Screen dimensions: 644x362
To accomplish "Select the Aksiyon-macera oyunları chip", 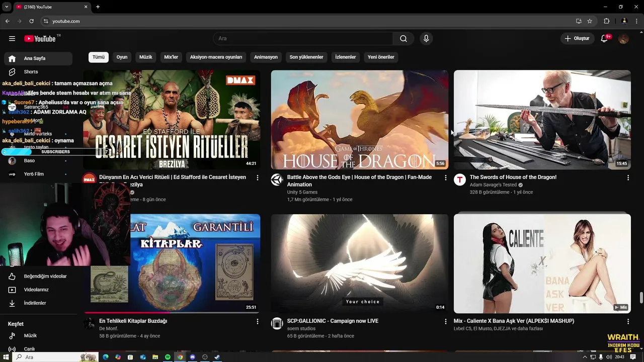I will click(x=216, y=57).
